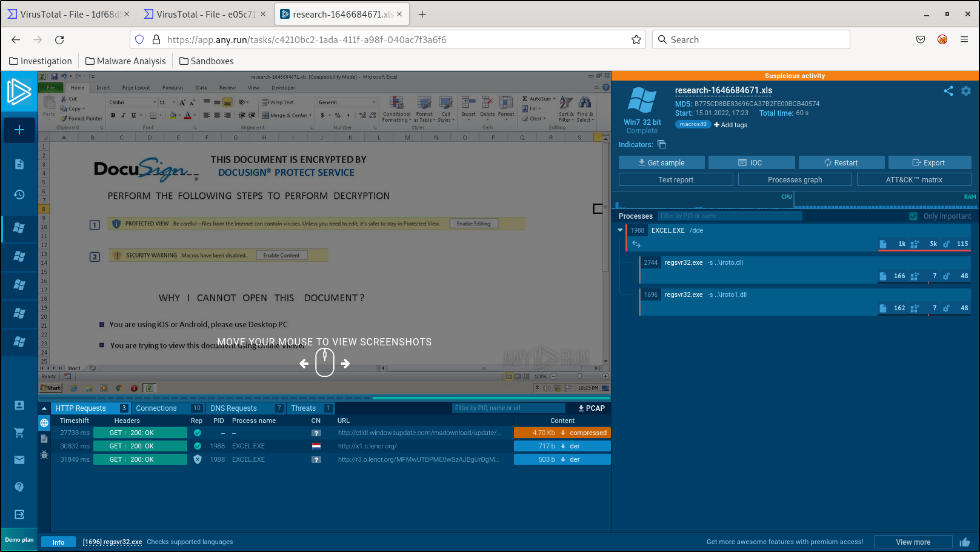The height and width of the screenshot is (552, 980).
Task: Click the Firefox account pocket icon
Action: (x=921, y=39)
